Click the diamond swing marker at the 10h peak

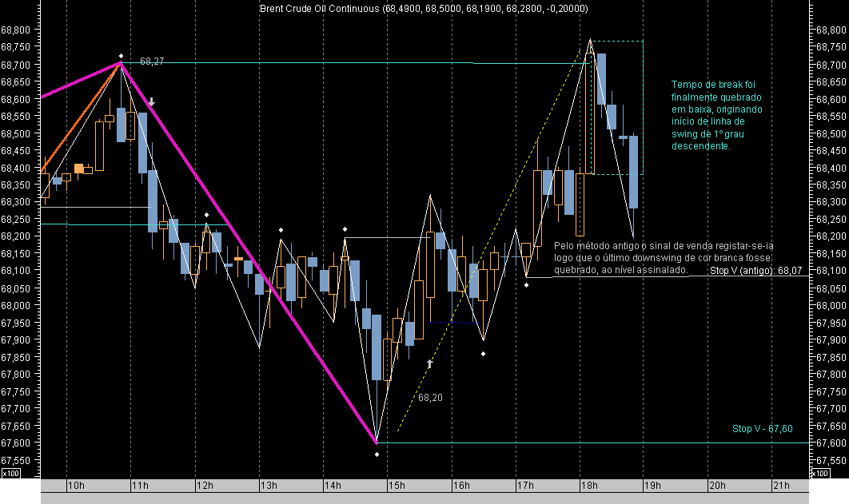(122, 56)
